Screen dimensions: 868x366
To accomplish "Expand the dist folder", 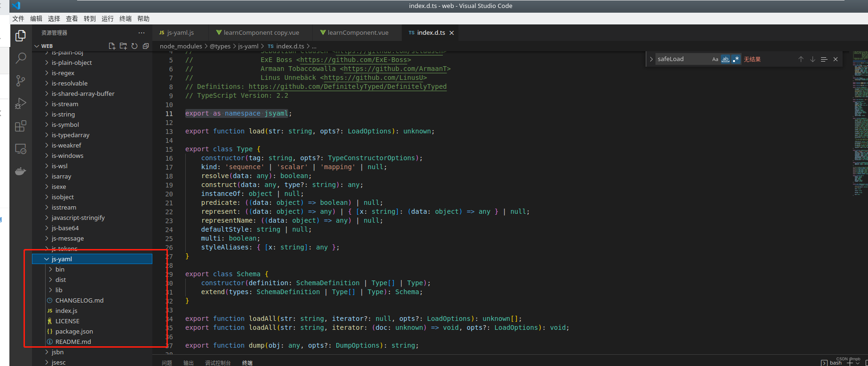I will pos(50,280).
